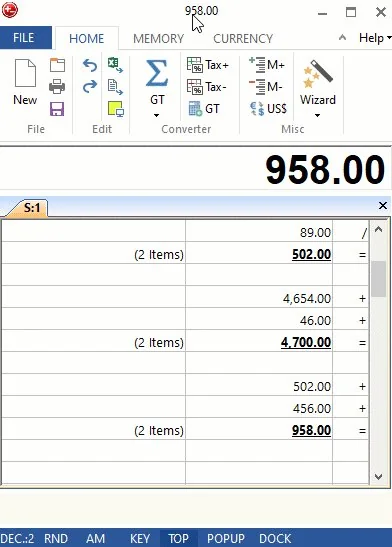
Task: Copy tape with document arrow icon
Action: pos(115,87)
